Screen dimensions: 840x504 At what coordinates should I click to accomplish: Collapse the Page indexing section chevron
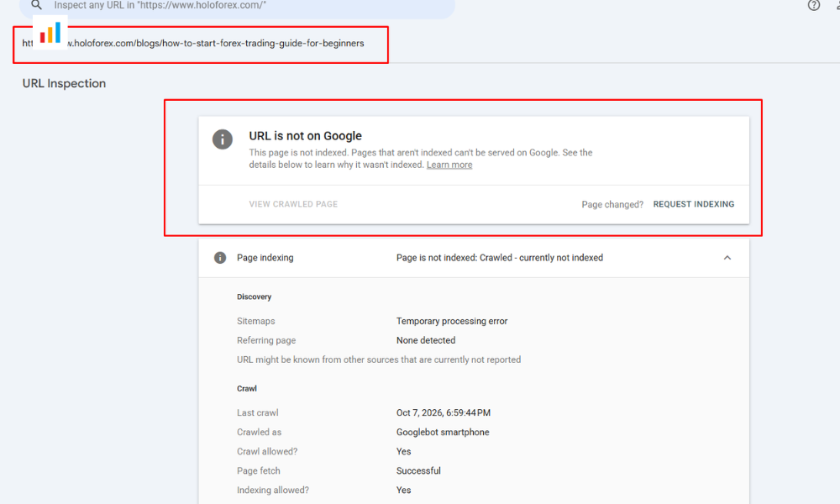pos(727,258)
